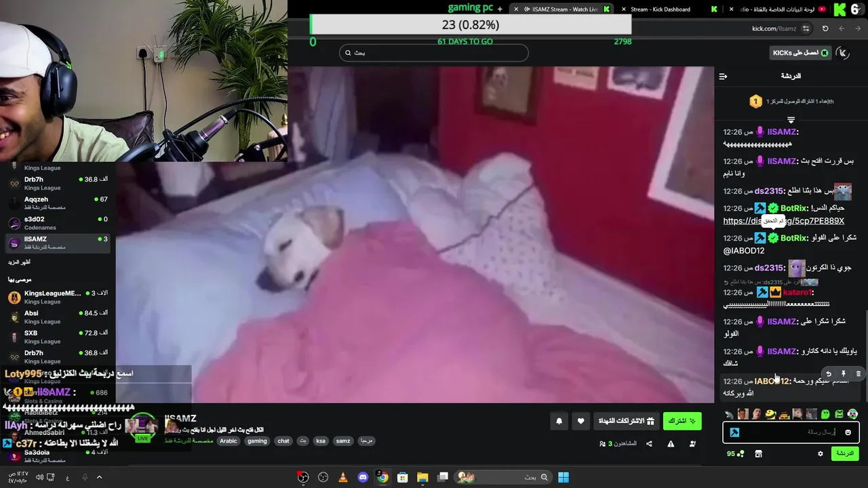Close the ISAMZ Stream browser tab

coord(516,9)
